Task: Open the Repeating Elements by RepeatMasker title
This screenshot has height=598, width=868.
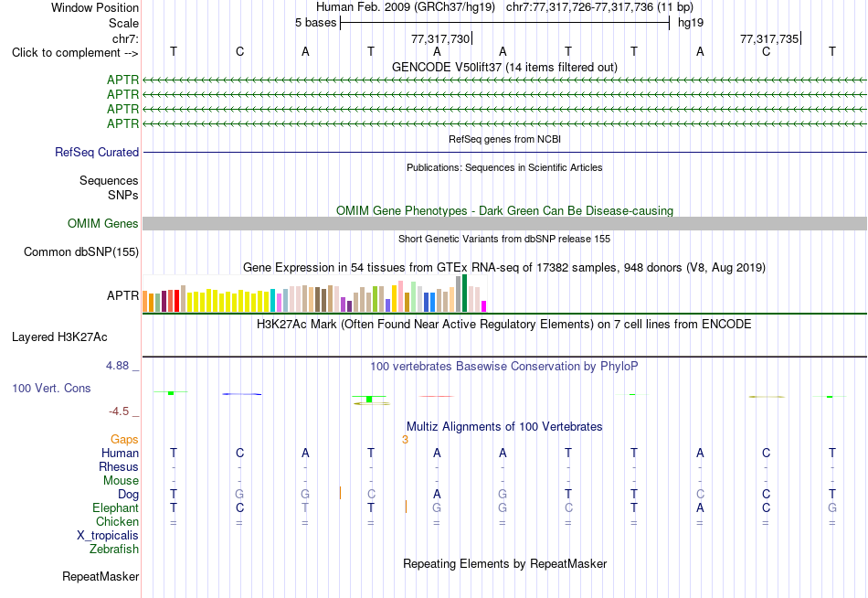Action: pos(505,563)
